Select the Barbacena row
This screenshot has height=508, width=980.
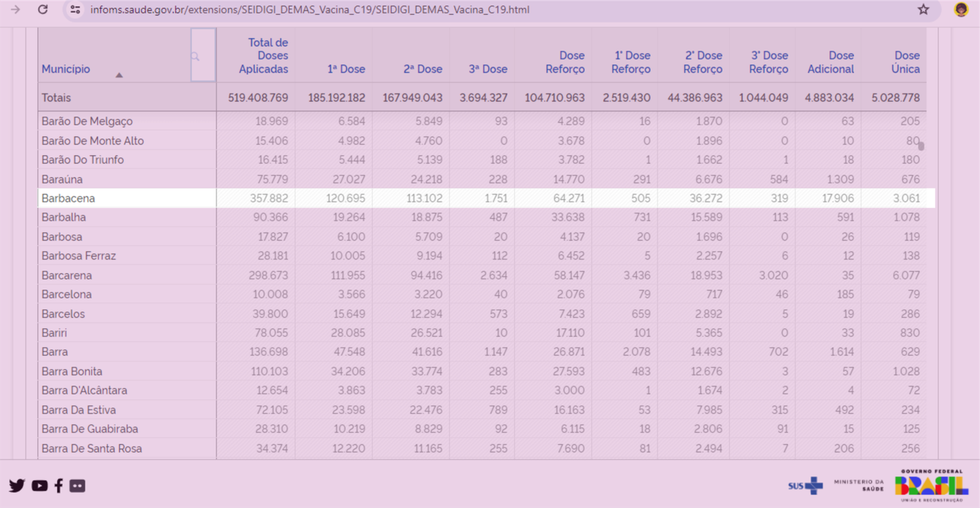pyautogui.click(x=68, y=198)
